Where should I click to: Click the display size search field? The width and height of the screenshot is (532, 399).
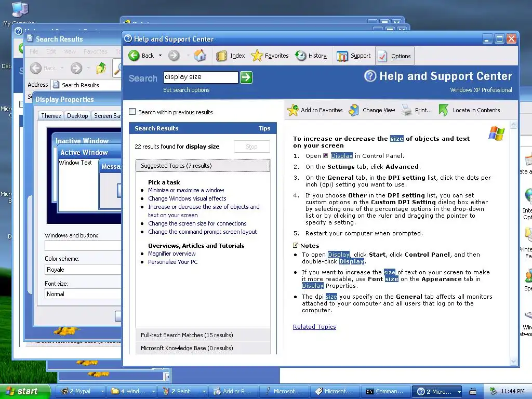(201, 77)
